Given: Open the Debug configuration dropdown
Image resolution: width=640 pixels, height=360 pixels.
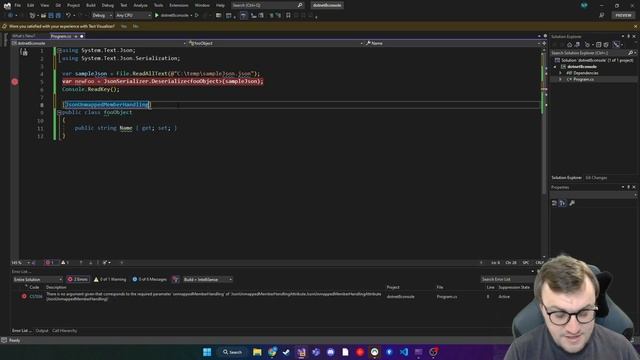Looking at the screenshot, I should tap(102, 16).
